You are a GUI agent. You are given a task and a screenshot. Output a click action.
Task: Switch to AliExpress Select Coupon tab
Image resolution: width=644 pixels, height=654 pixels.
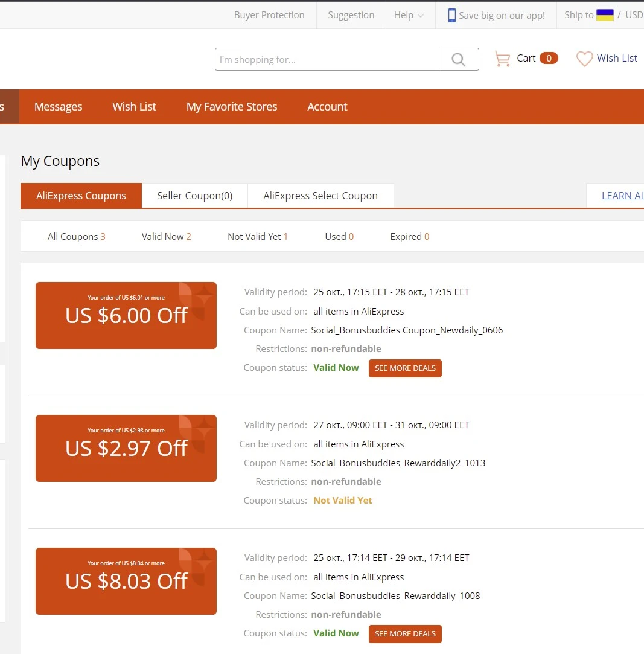(320, 196)
